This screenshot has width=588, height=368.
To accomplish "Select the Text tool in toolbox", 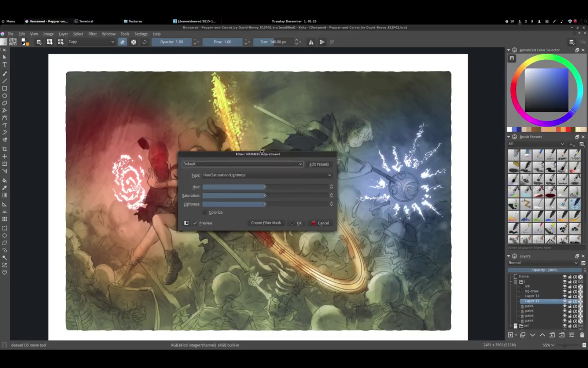I will tap(4, 65).
